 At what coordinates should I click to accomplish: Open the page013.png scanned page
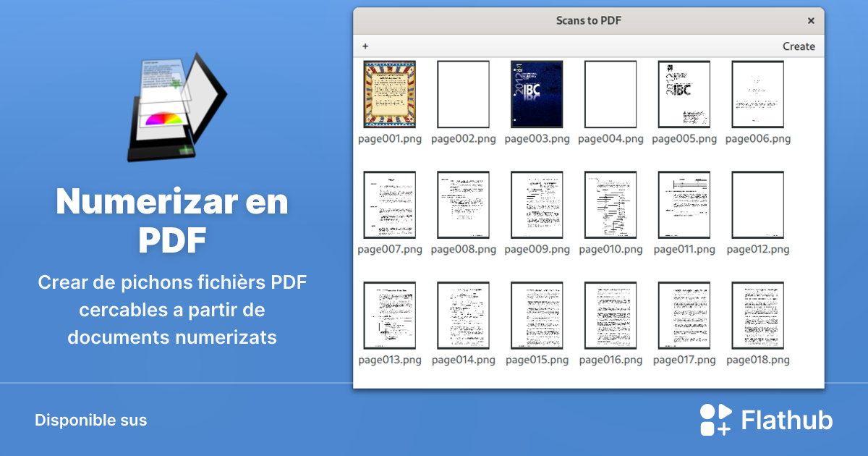[x=389, y=316]
